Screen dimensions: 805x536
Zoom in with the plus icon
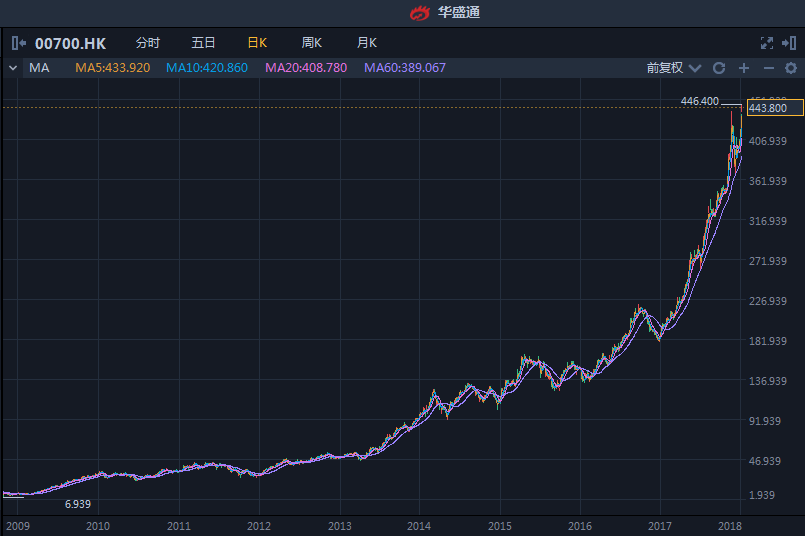(x=744, y=68)
